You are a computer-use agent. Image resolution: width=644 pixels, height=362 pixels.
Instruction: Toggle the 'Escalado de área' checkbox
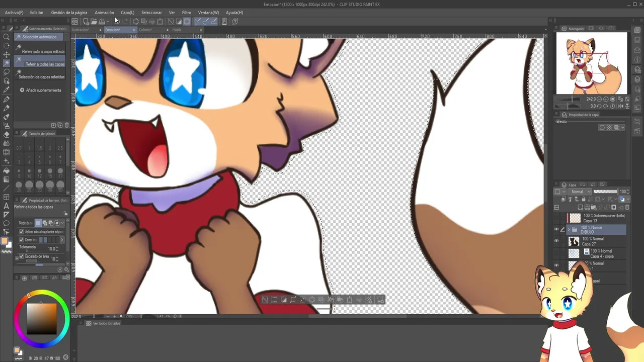tap(21, 256)
